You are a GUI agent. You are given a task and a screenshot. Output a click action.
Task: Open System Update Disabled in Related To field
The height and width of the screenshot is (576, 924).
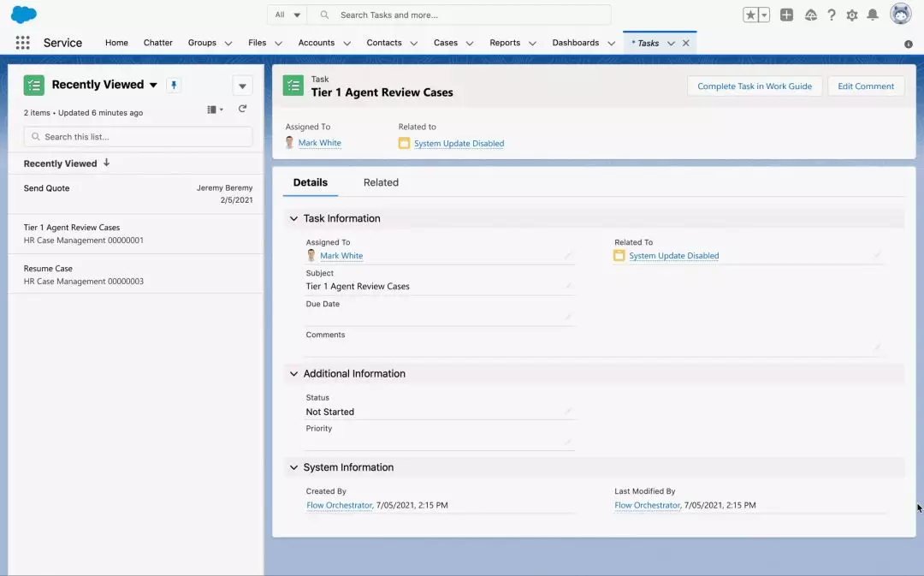coord(674,256)
